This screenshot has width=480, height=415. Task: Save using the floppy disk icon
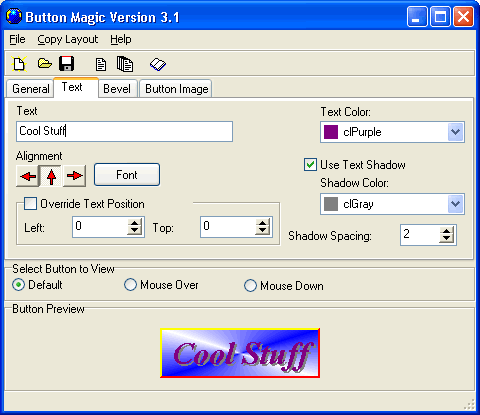67,63
